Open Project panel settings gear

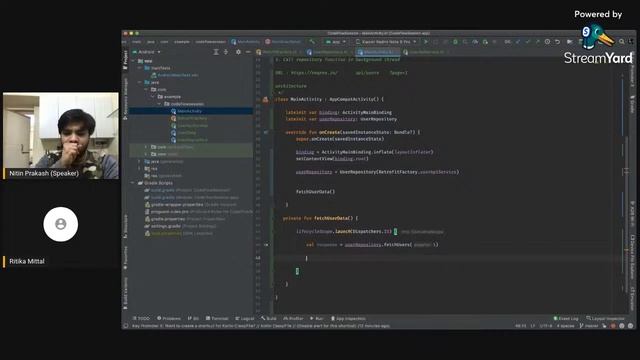[x=238, y=52]
